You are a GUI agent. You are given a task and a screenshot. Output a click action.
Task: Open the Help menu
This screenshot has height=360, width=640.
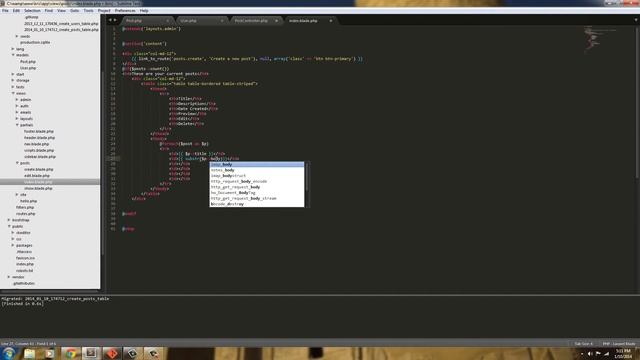(x=144, y=11)
